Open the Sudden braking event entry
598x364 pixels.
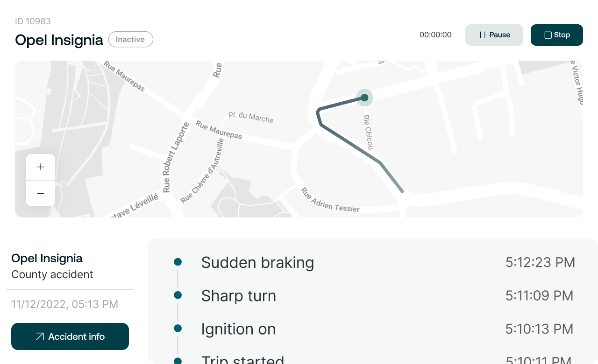[257, 263]
